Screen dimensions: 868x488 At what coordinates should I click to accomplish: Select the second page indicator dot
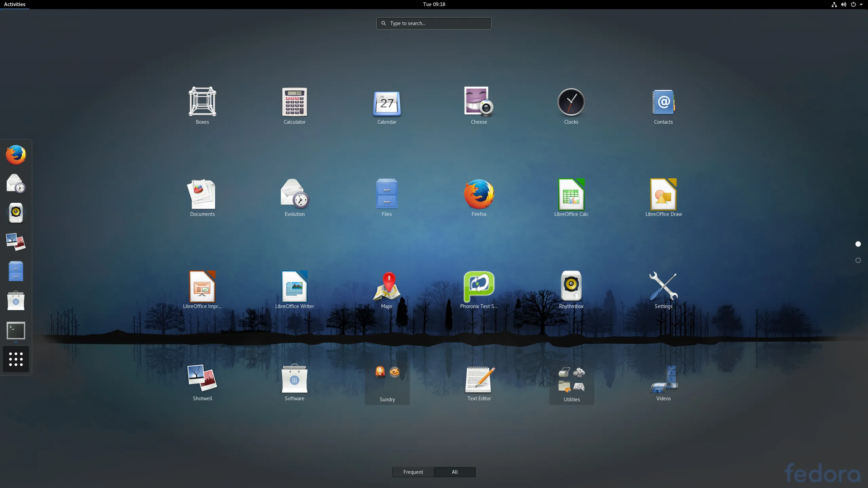858,260
